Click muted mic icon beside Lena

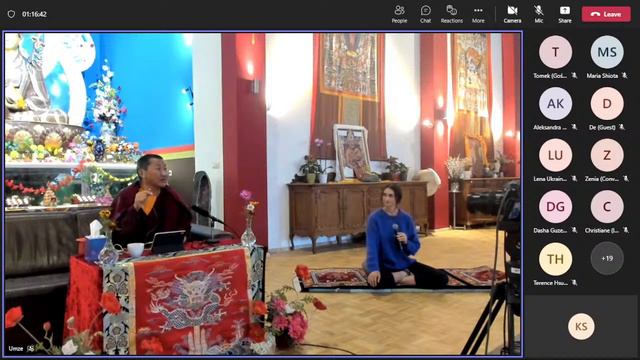pos(574,179)
